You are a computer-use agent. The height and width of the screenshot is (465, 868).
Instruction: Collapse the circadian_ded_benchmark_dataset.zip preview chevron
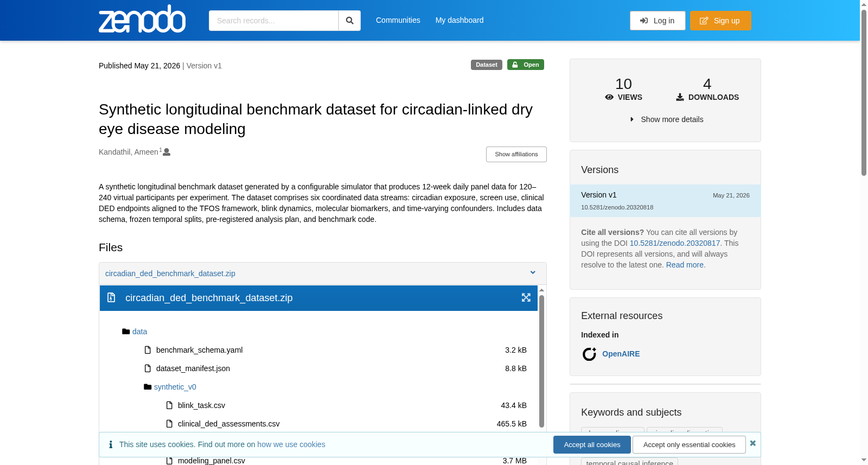point(533,273)
